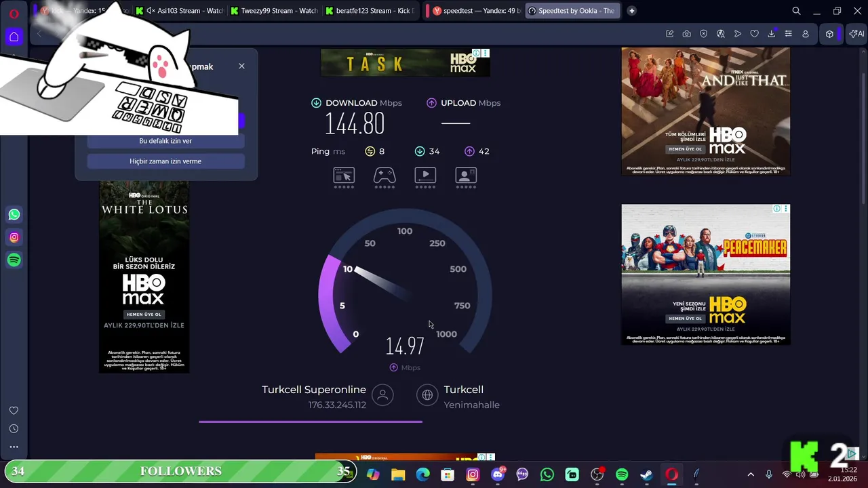Open the page edit/note icon in toolbar
The height and width of the screenshot is (488, 868).
(x=670, y=34)
